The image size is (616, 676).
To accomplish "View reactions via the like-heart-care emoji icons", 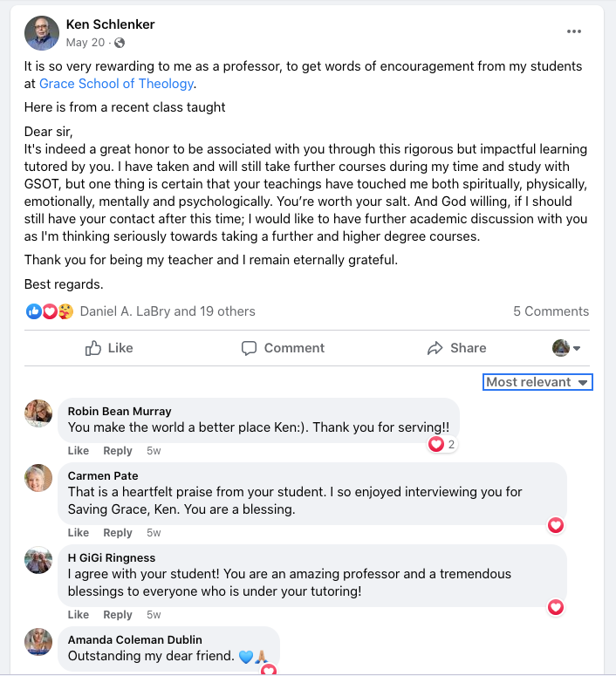I will click(x=50, y=311).
